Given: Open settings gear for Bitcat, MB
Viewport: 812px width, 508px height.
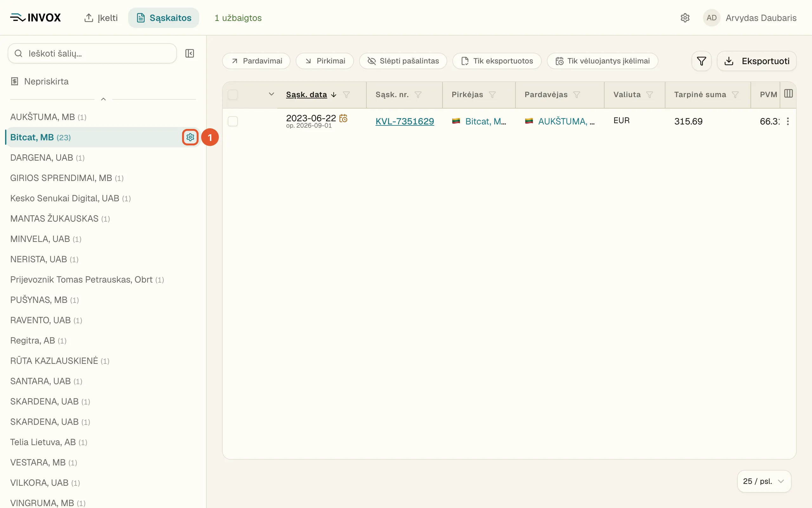Looking at the screenshot, I should (x=190, y=137).
